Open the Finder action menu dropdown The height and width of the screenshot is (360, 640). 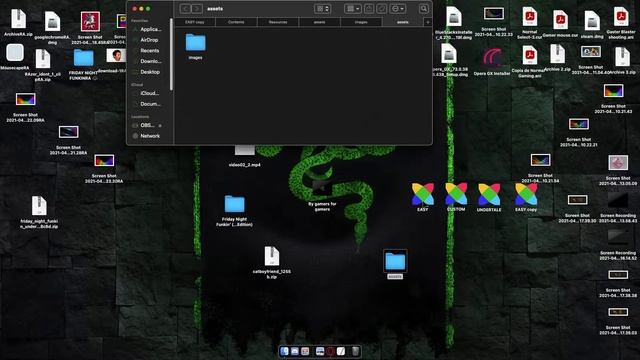(x=398, y=9)
